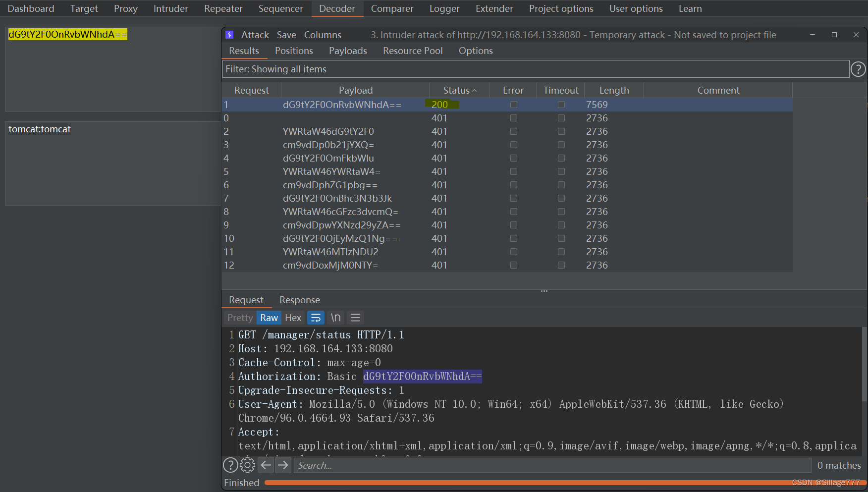Click the search help question-mark icon
Screen dimensions: 868x492
coord(230,465)
